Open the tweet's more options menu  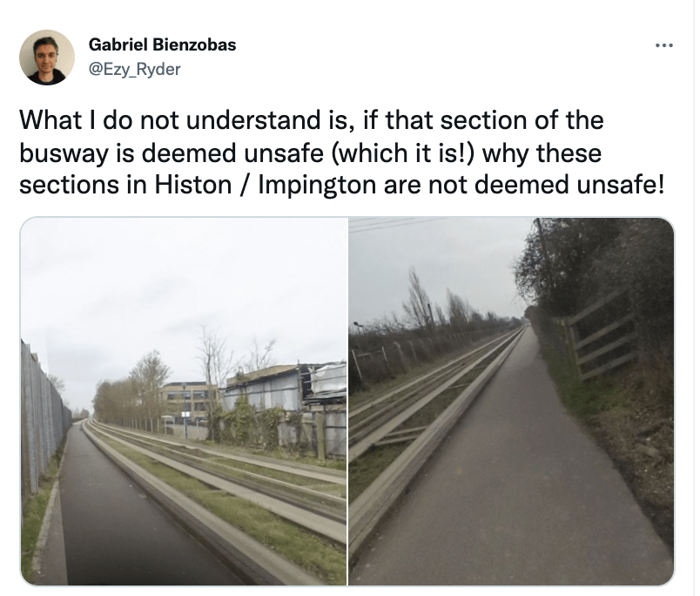[665, 46]
